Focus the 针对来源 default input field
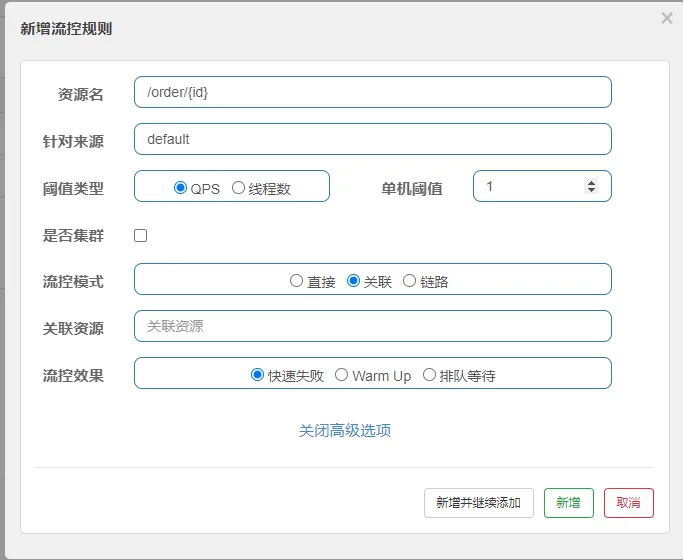This screenshot has height=560, width=683. (373, 139)
